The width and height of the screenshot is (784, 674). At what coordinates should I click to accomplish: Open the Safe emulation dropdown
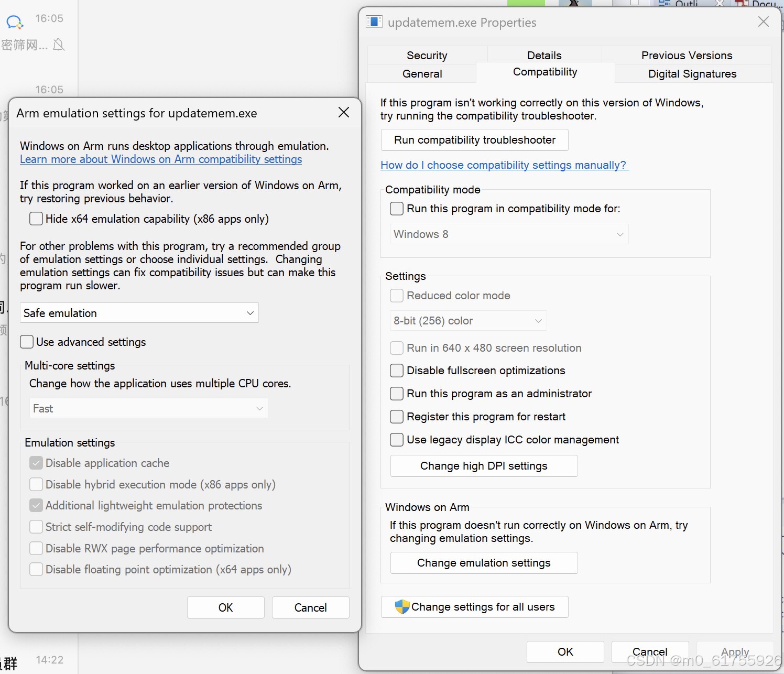pos(139,313)
